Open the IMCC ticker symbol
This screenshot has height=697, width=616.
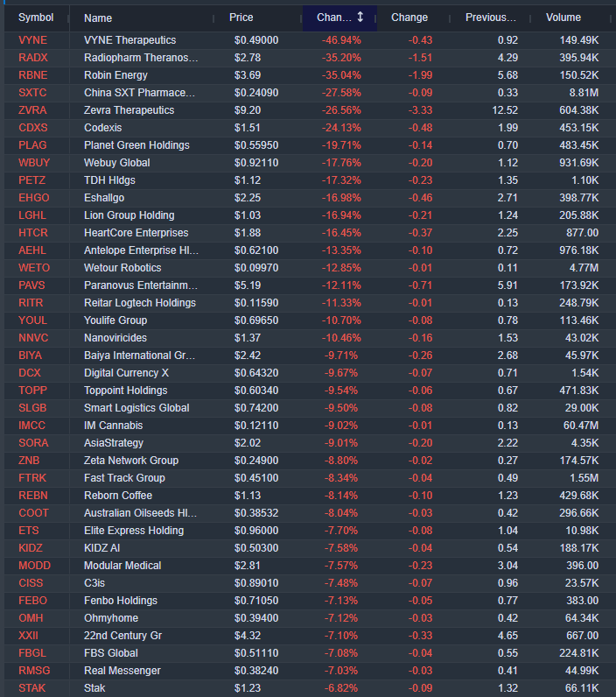(x=32, y=426)
